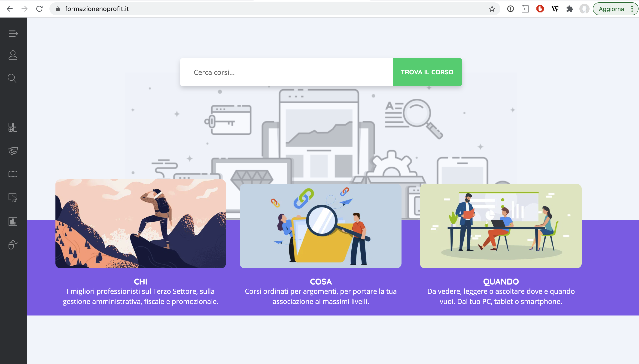Click the CHI hiker illustration

point(140,224)
